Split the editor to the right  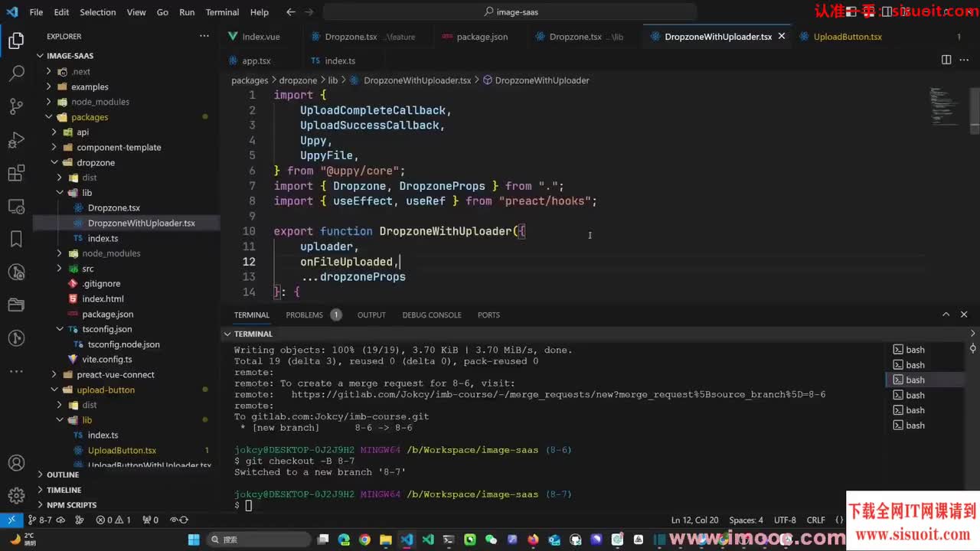click(946, 60)
